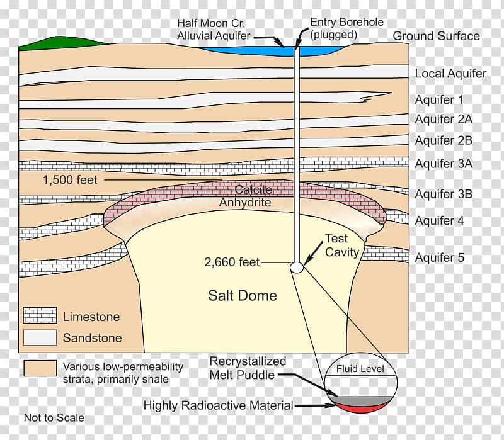
Task: Click the 'Aquifer 3A' label
Action: [x=444, y=164]
